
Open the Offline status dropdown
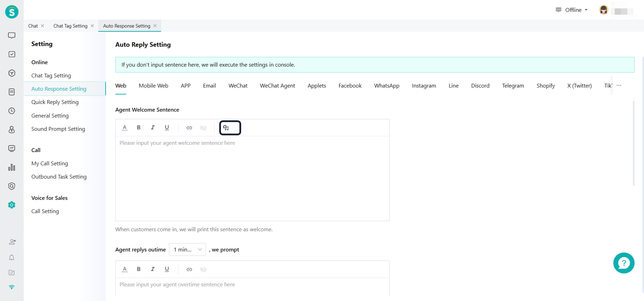pyautogui.click(x=573, y=10)
